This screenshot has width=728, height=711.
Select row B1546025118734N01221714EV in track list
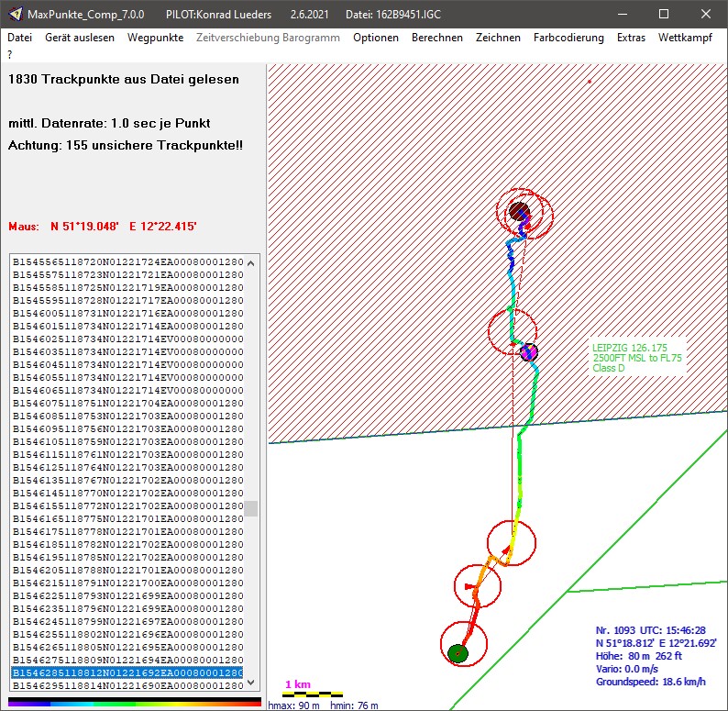coord(127,339)
